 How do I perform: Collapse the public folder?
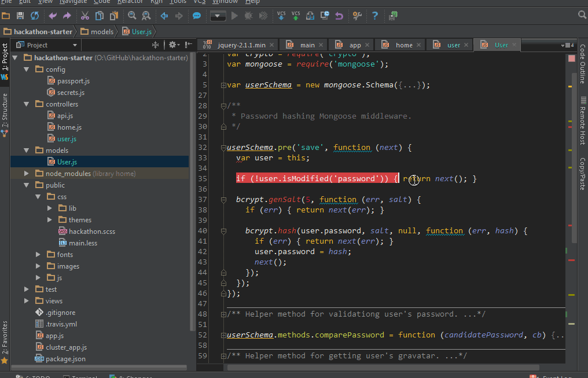pyautogui.click(x=27, y=185)
